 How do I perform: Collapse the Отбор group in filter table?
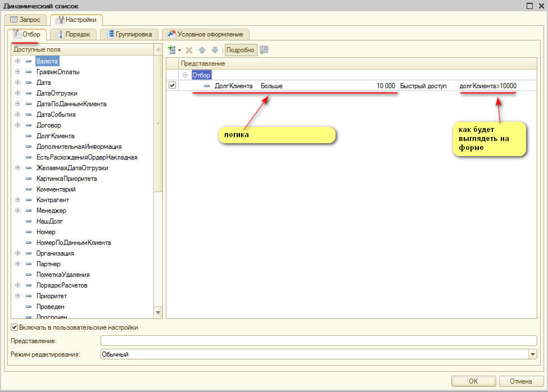click(185, 75)
